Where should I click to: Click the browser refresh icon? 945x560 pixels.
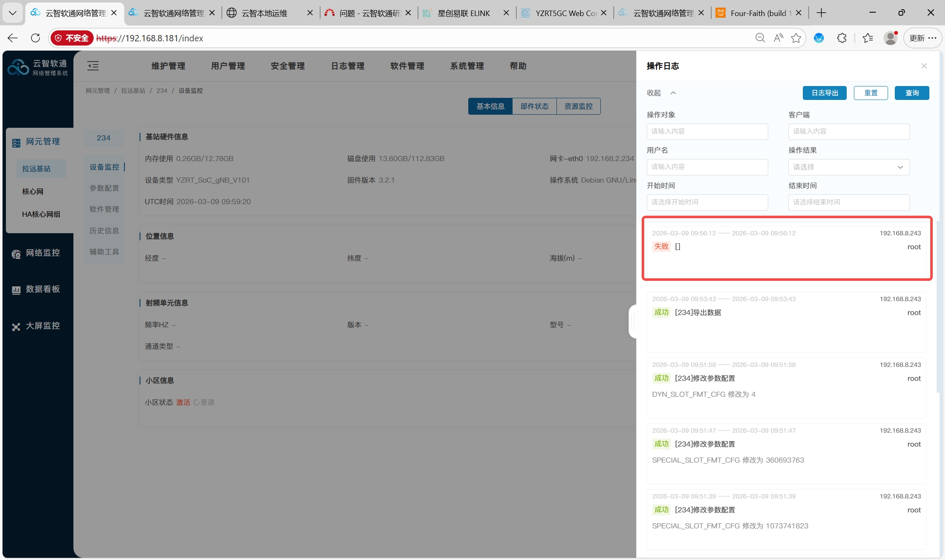(x=35, y=38)
